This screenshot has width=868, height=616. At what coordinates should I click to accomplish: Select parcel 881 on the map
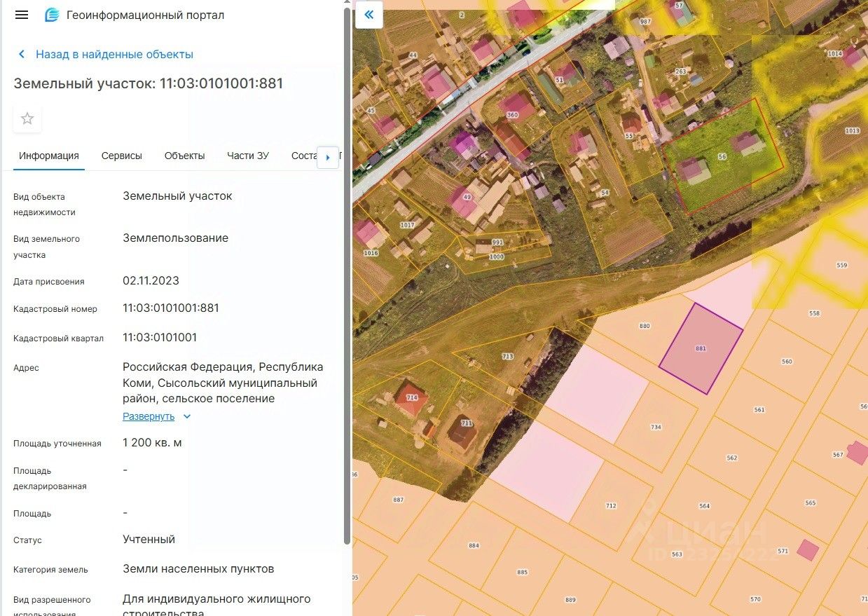click(x=701, y=348)
